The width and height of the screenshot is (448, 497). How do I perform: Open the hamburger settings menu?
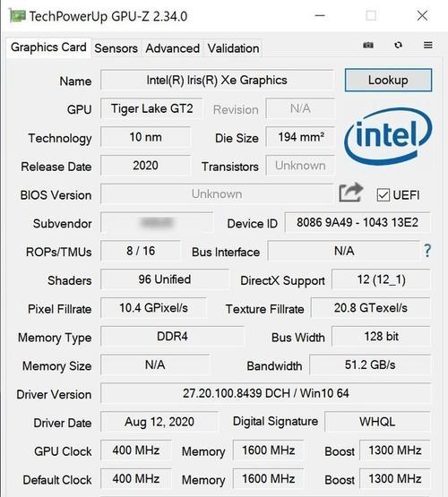click(428, 46)
